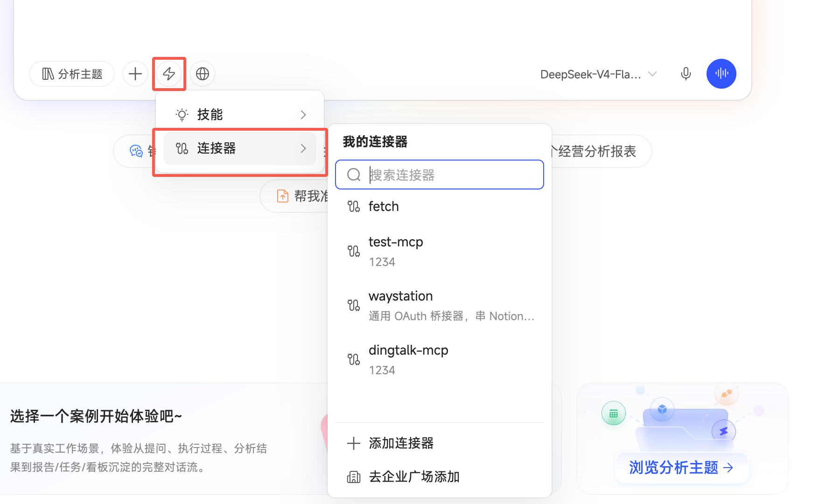This screenshot has width=840, height=504.
Task: Click the 1234 description under test-mcp
Action: click(382, 262)
